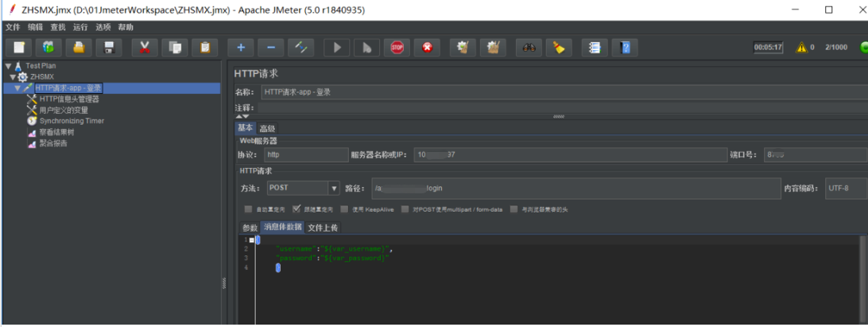Click the body data scrollbar
The image size is (868, 327).
[x=863, y=280]
